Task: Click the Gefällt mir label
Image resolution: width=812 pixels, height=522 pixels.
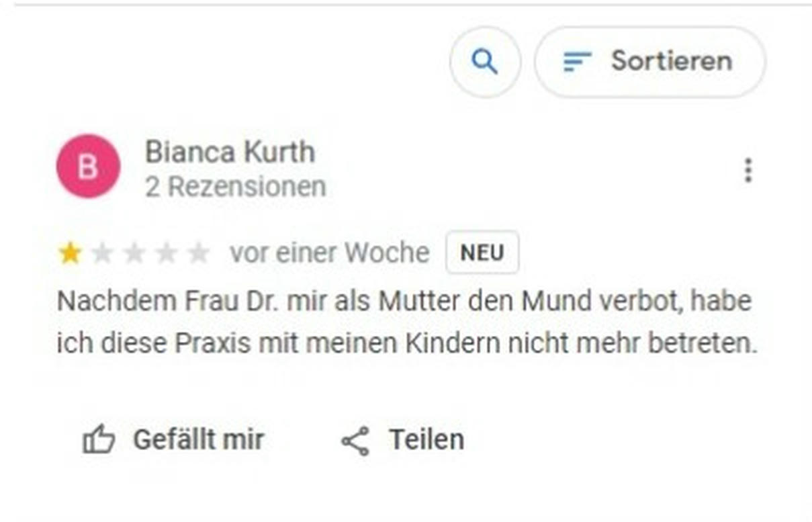Action: (198, 440)
